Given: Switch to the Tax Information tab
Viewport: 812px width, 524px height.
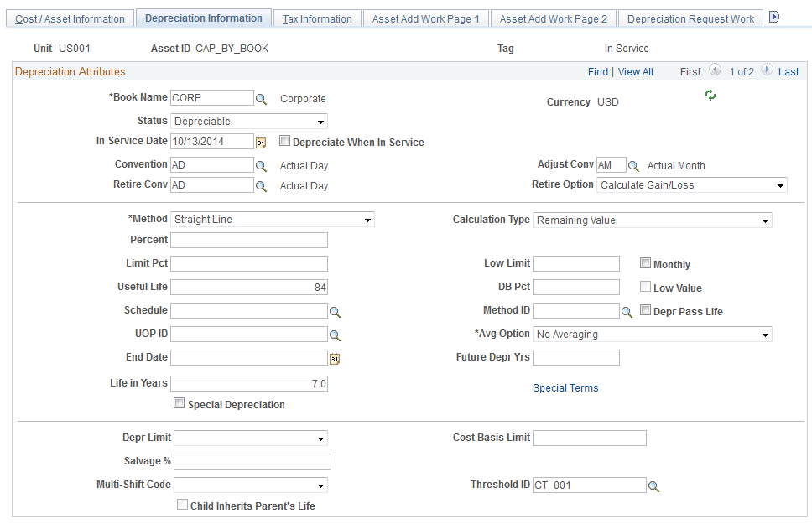Looking at the screenshot, I should pos(317,17).
